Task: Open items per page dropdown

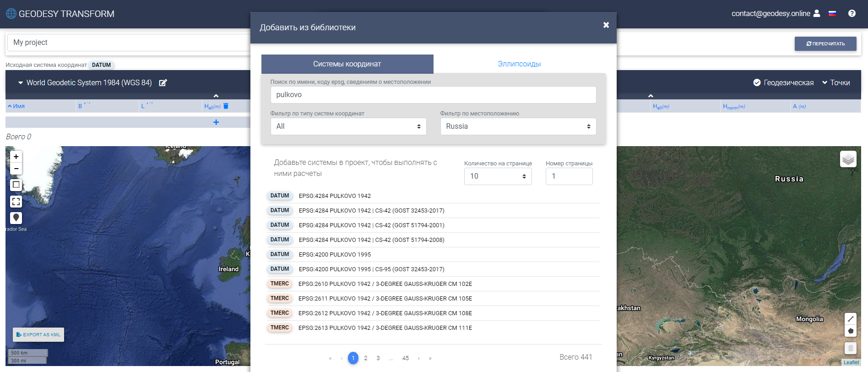Action: pos(498,176)
